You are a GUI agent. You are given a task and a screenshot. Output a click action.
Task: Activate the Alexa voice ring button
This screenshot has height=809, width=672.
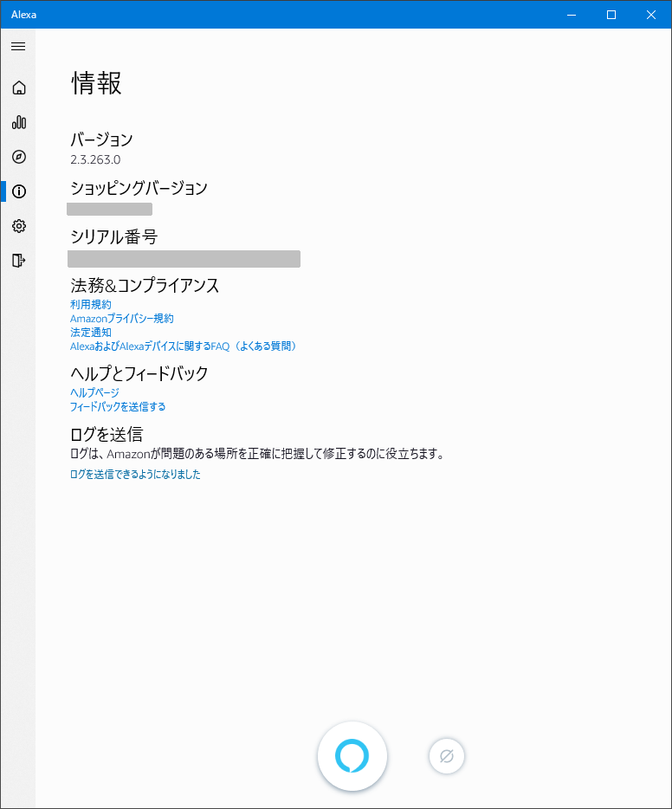(352, 756)
